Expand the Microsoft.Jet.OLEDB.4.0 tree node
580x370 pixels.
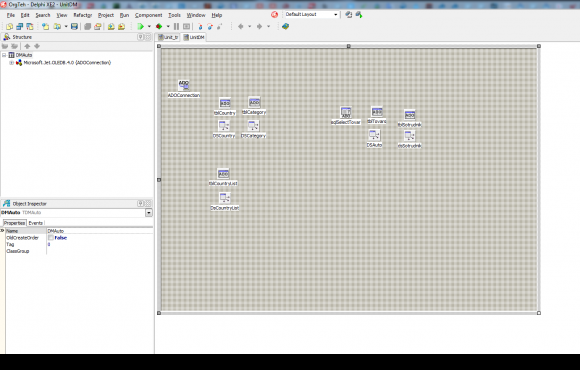click(11, 63)
